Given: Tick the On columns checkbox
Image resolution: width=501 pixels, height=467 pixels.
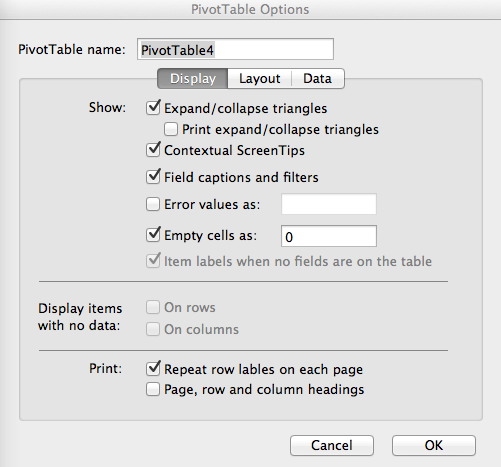Looking at the screenshot, I should point(153,329).
